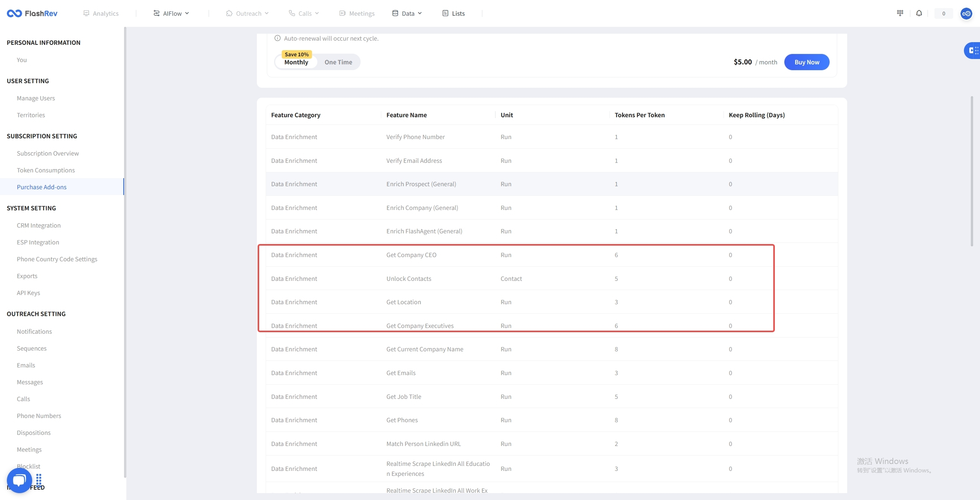Click the Buy Now button
Image resolution: width=980 pixels, height=500 pixels.
point(807,62)
